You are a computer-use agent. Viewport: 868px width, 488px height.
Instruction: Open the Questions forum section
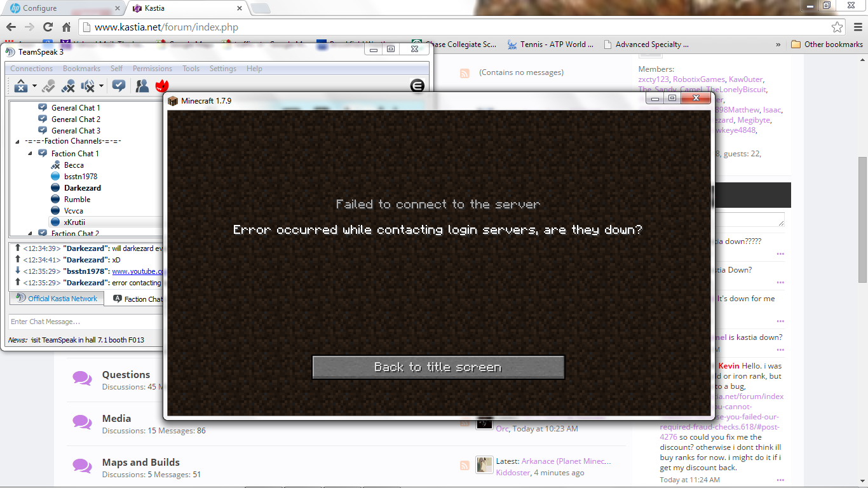pyautogui.click(x=126, y=375)
